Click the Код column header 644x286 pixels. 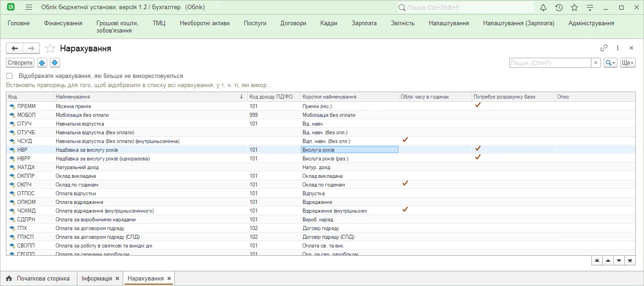tap(30, 97)
